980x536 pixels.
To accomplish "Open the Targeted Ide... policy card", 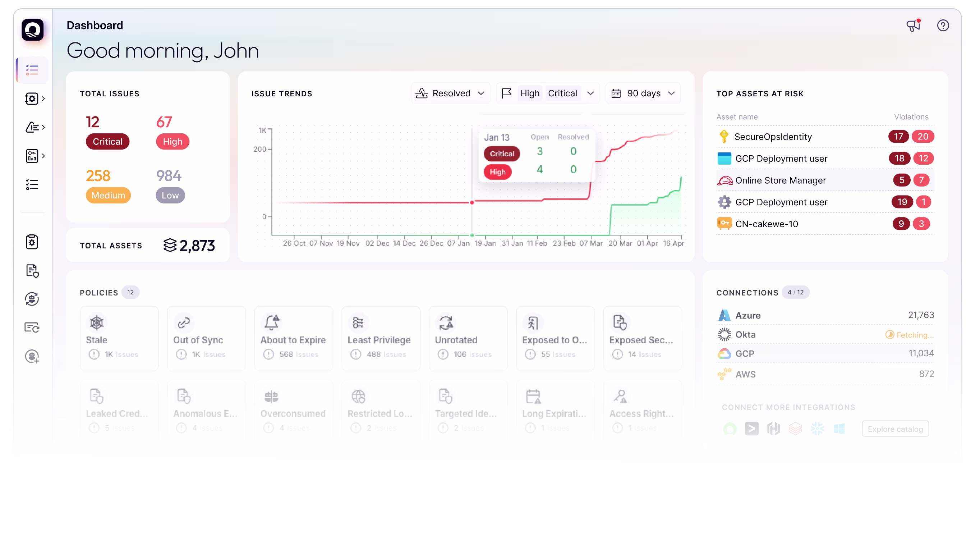I will click(468, 411).
